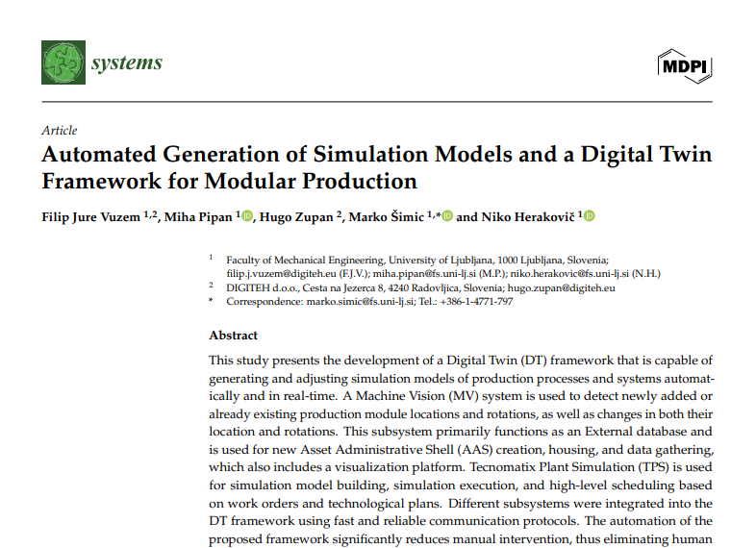Click 'communication protocols' in the abstract
This screenshot has height=548, width=756.
click(x=503, y=521)
